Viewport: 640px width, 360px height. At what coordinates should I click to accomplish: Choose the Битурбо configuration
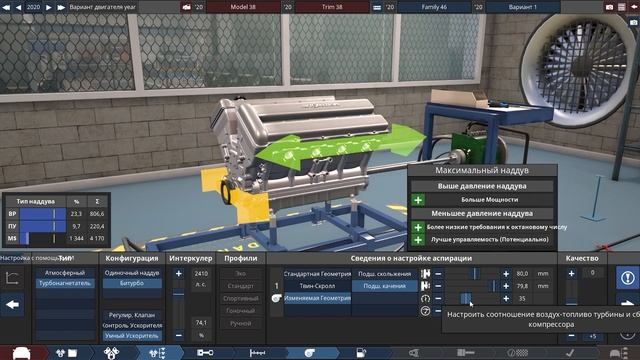(x=132, y=283)
